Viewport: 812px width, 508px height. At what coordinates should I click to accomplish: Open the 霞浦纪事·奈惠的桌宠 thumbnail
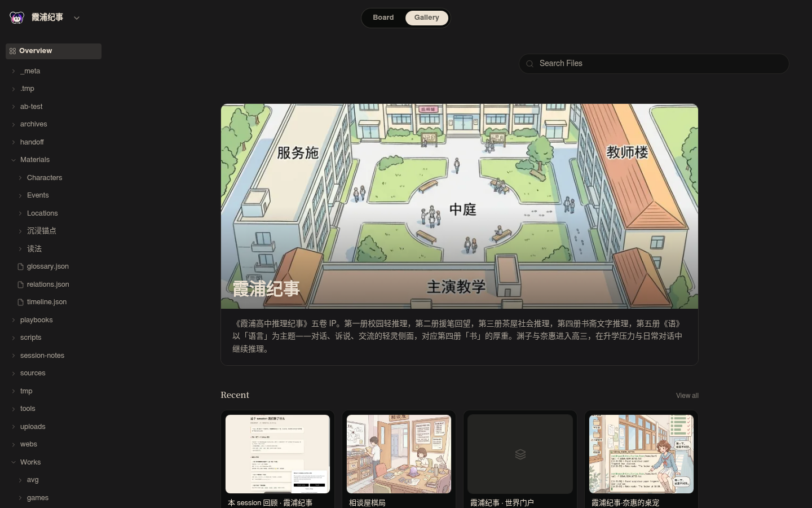tap(641, 454)
